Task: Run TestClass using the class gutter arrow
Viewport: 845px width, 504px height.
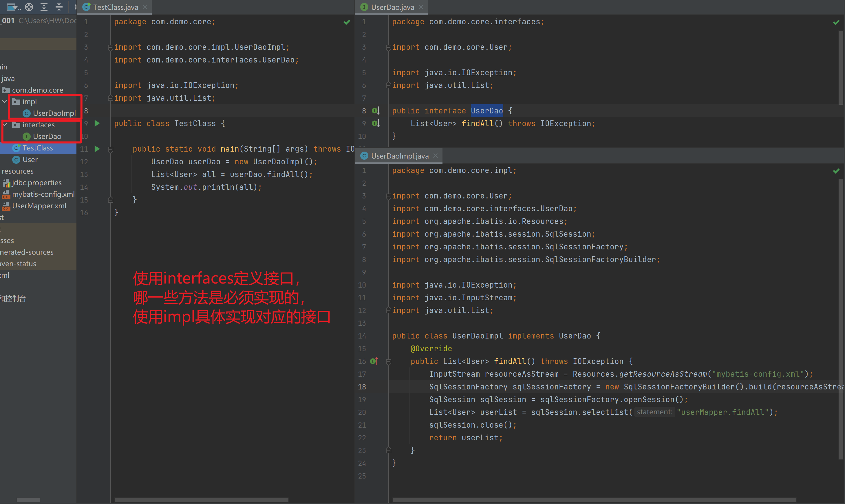Action: pyautogui.click(x=97, y=123)
